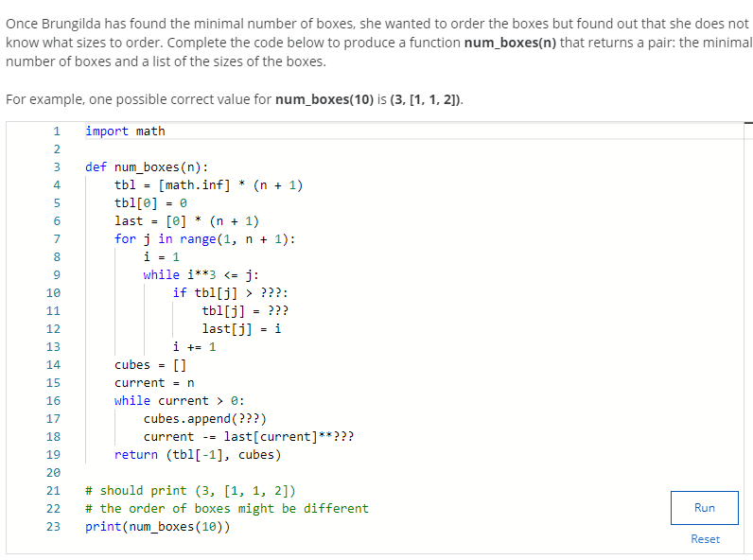Viewport: 753px width, 560px height.
Task: Click the 'import math' code line
Action: coord(125,131)
